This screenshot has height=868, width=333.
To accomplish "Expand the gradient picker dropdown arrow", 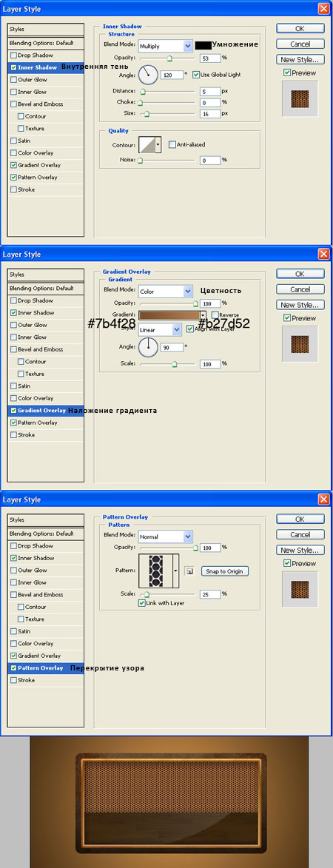I will [x=203, y=315].
